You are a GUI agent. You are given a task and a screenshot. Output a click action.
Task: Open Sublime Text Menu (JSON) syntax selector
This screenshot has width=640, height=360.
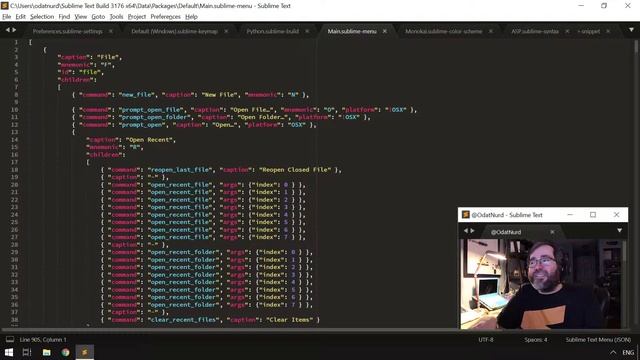point(598,340)
